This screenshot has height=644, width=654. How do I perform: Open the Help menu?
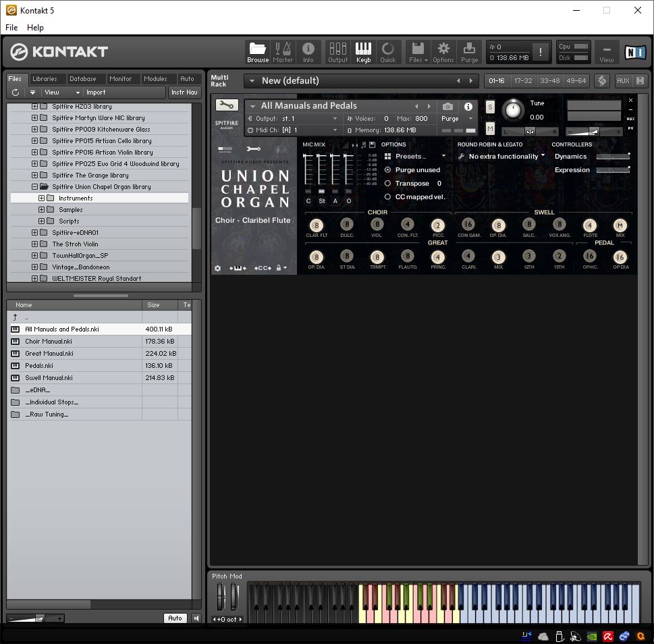35,28
